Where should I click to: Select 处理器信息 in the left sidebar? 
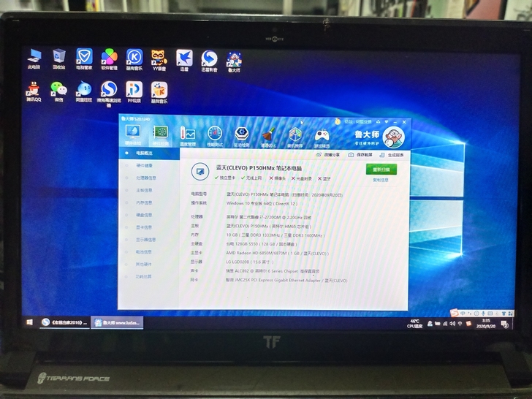142,178
